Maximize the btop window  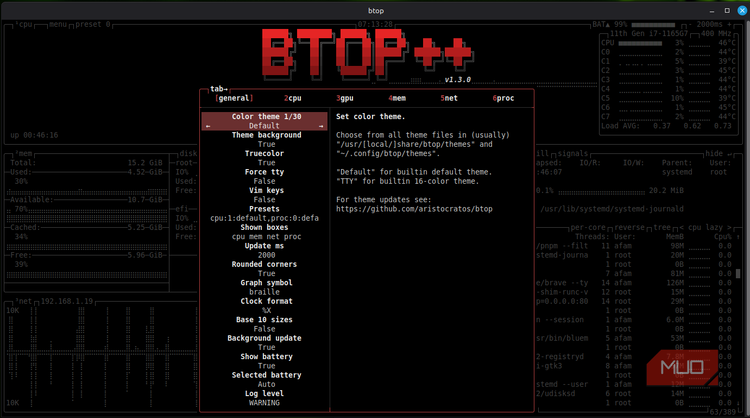(727, 11)
